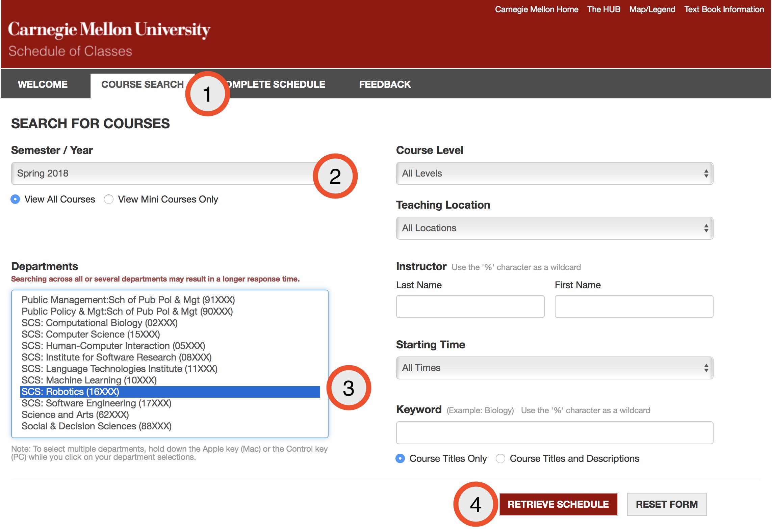Click the Keyword input field
This screenshot has width=772, height=532.
[x=554, y=433]
